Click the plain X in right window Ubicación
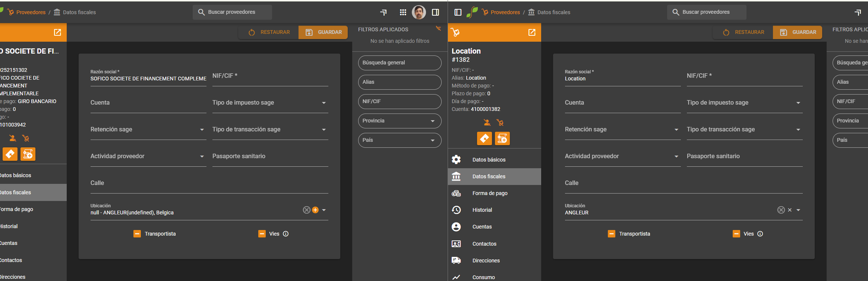Screen dimensions: 868x281 [790, 210]
